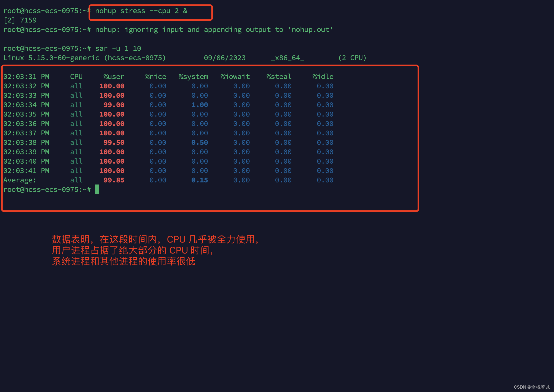554x392 pixels.
Task: Click the %user value 99.50 at 02:03:38
Action: [114, 143]
